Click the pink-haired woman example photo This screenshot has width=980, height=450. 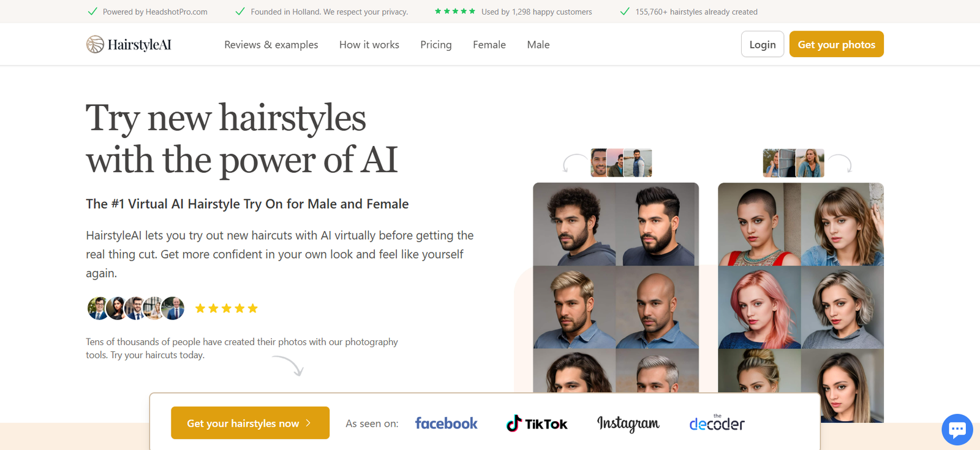click(x=759, y=307)
